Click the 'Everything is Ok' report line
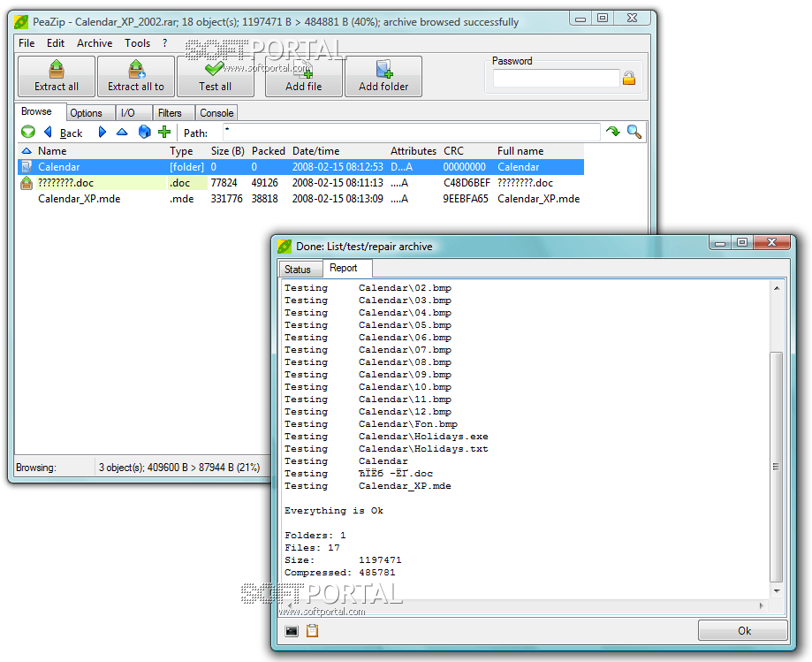812x662 pixels. pyautogui.click(x=333, y=511)
